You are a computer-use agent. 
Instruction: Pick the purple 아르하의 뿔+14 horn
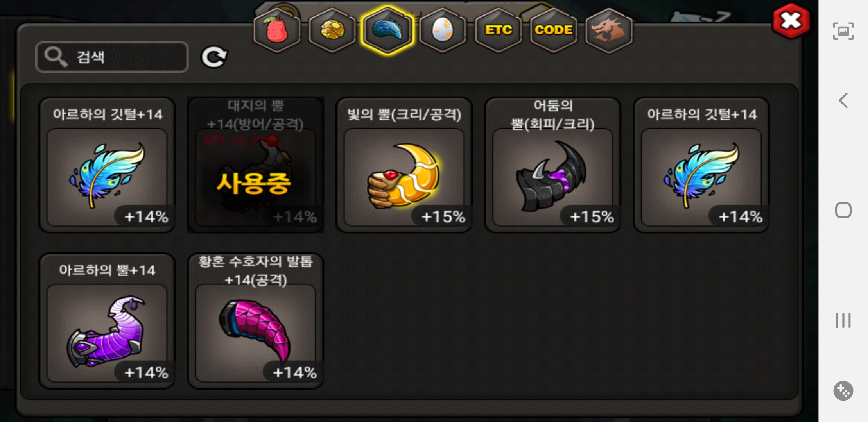pos(107,321)
